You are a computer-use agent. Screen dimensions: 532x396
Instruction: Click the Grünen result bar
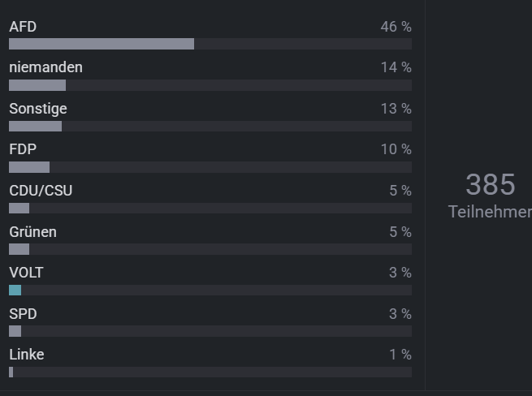[x=19, y=249]
